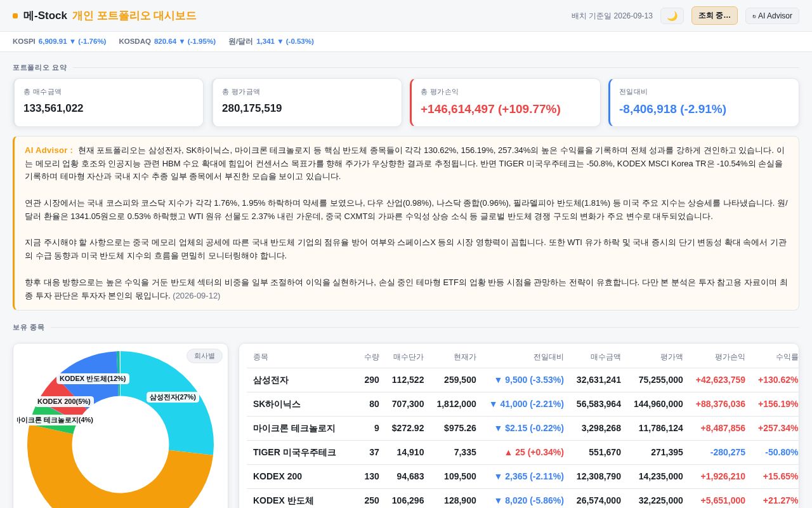Viewport: 812px width, 508px height.
Task: Click TIGER 미국우주테크 loss -280,275
Action: (728, 452)
